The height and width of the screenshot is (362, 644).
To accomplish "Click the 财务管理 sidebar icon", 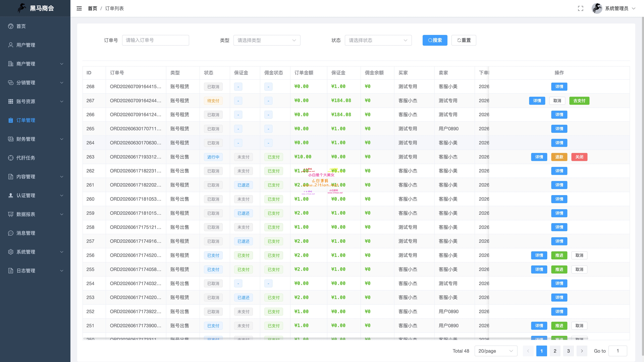I will coord(11,139).
